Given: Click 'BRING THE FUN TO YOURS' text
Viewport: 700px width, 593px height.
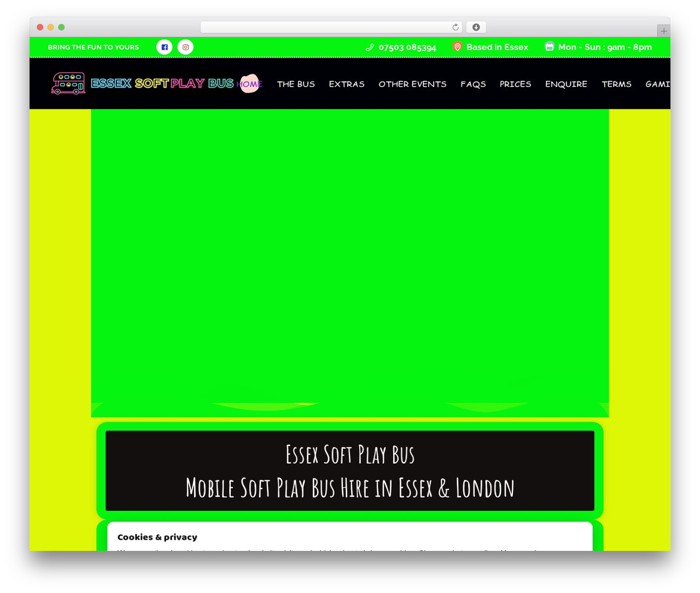Looking at the screenshot, I should [x=94, y=47].
